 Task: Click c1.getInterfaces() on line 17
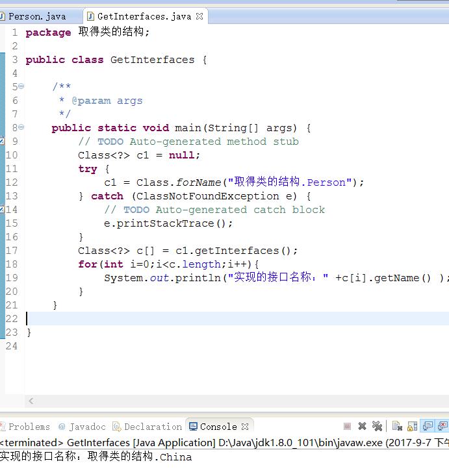[x=237, y=251]
